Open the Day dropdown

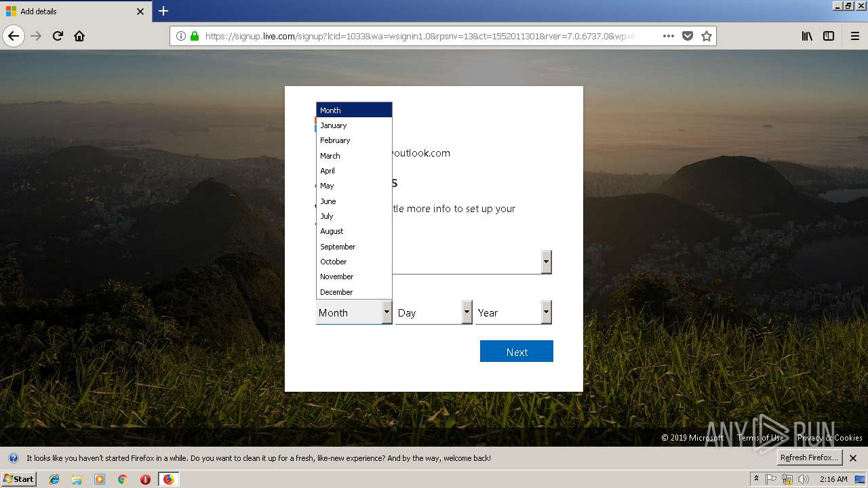[434, 312]
